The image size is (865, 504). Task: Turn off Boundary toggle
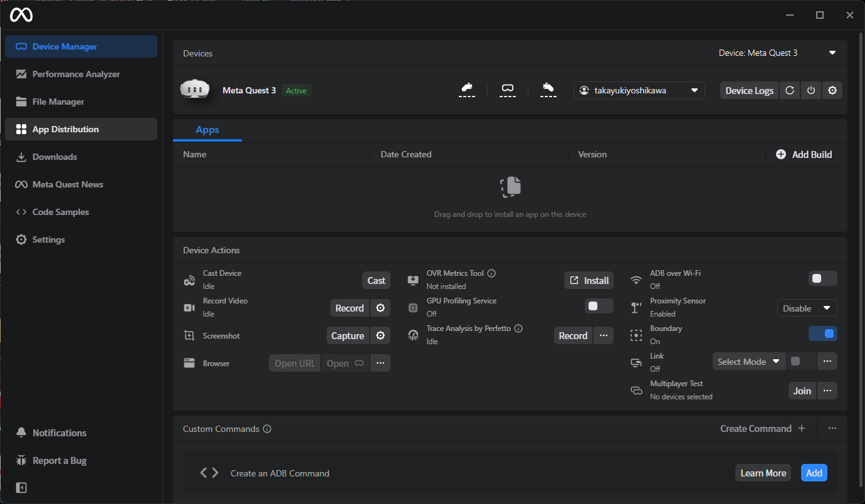(x=822, y=334)
